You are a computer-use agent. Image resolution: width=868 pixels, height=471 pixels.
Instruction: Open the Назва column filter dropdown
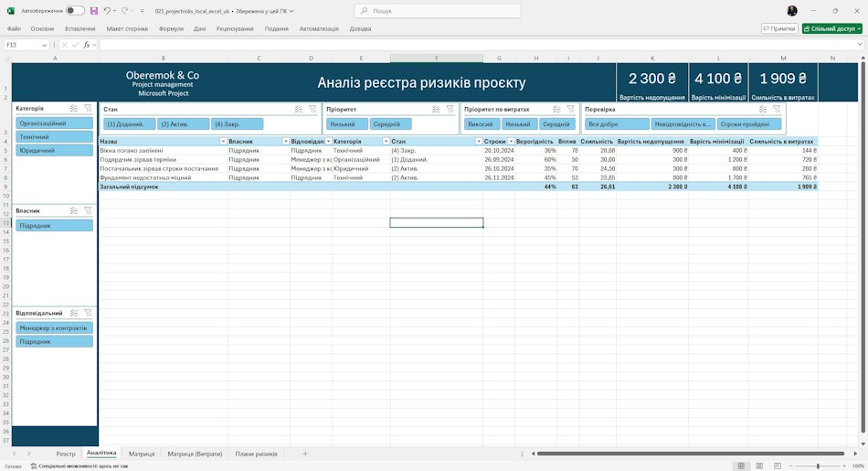click(223, 141)
